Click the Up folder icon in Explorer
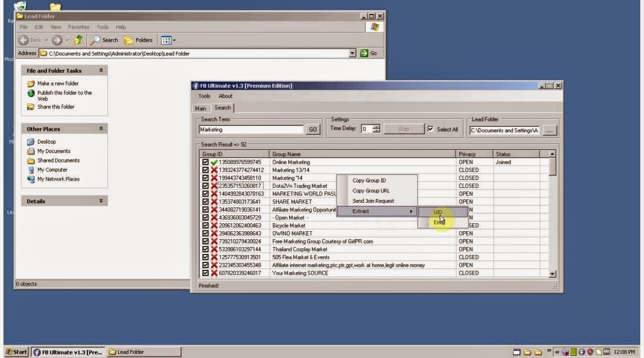644x358 pixels. tap(79, 40)
